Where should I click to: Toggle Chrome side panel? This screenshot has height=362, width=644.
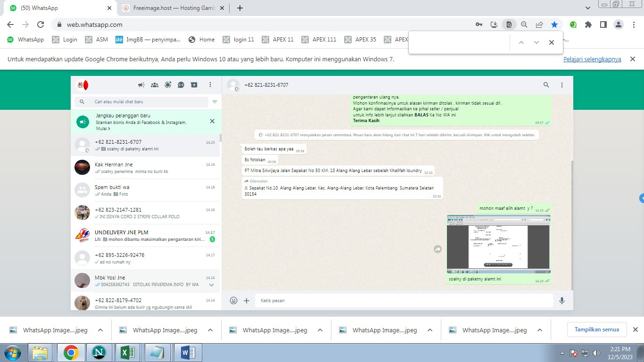[x=603, y=25]
